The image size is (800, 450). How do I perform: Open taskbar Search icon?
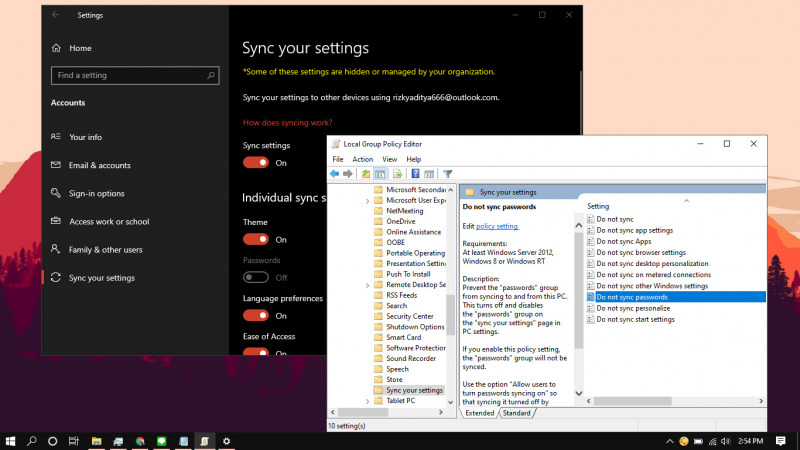[x=32, y=441]
